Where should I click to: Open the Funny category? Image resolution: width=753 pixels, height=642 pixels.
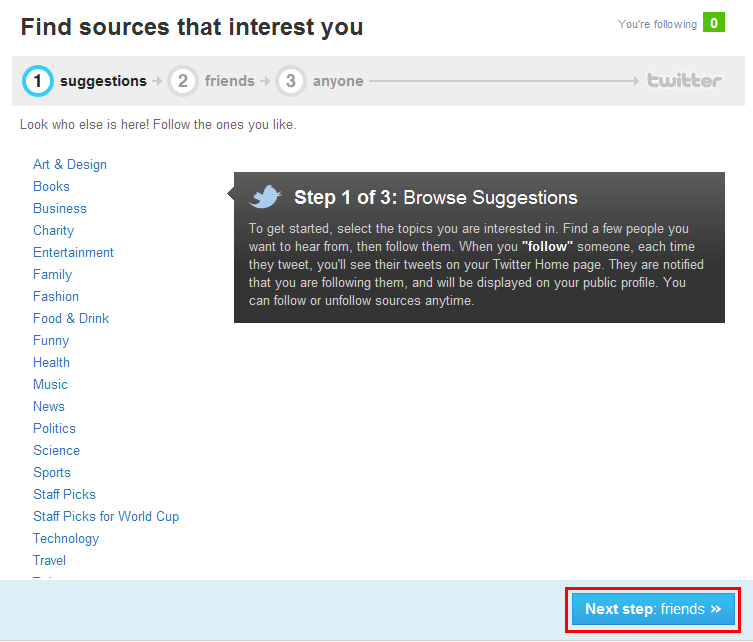click(x=51, y=340)
